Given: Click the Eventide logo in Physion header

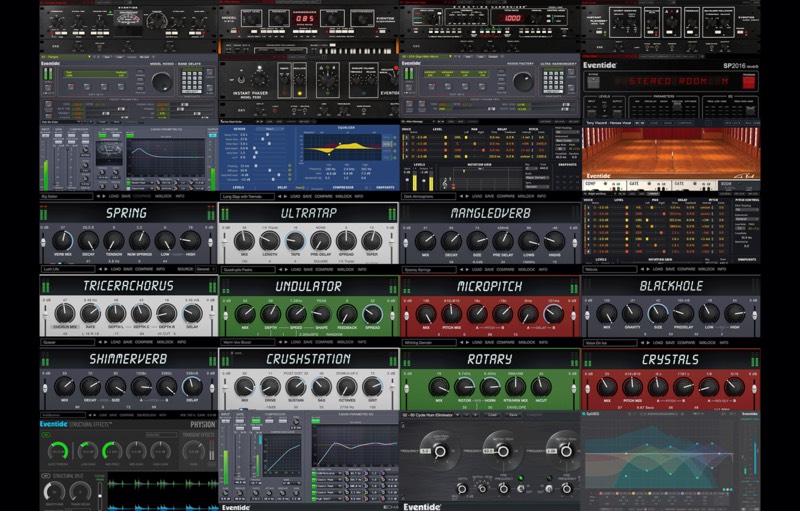Looking at the screenshot, I should pos(53,423).
